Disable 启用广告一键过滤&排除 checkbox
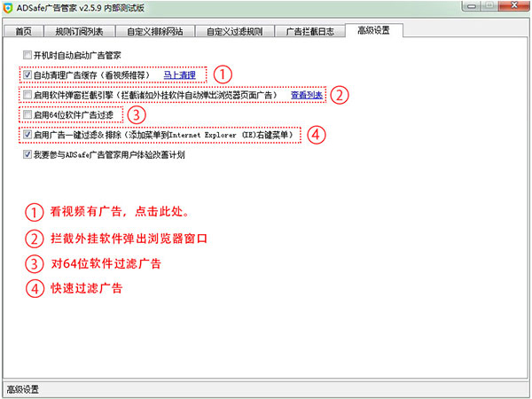The image size is (532, 399). pos(27,135)
